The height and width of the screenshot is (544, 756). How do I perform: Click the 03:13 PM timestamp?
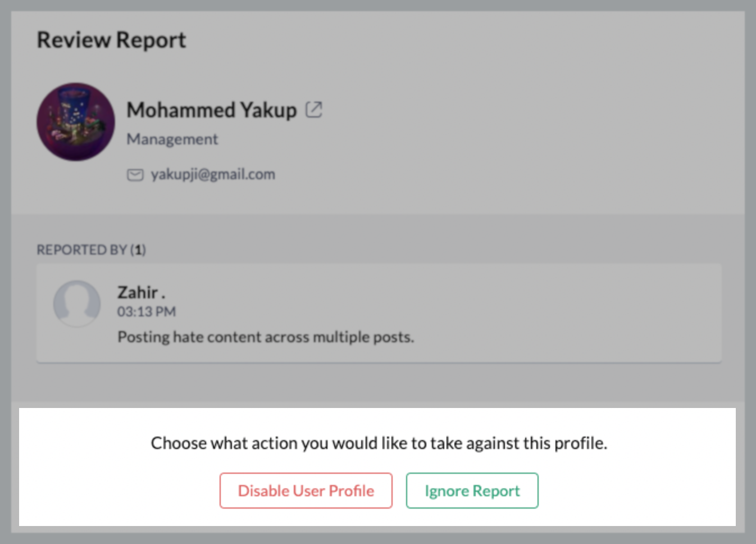coord(147,312)
